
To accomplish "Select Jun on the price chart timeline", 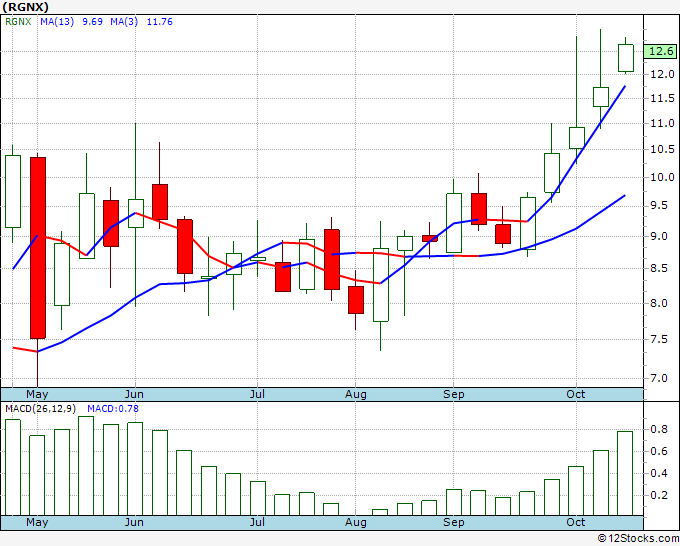I will point(134,394).
